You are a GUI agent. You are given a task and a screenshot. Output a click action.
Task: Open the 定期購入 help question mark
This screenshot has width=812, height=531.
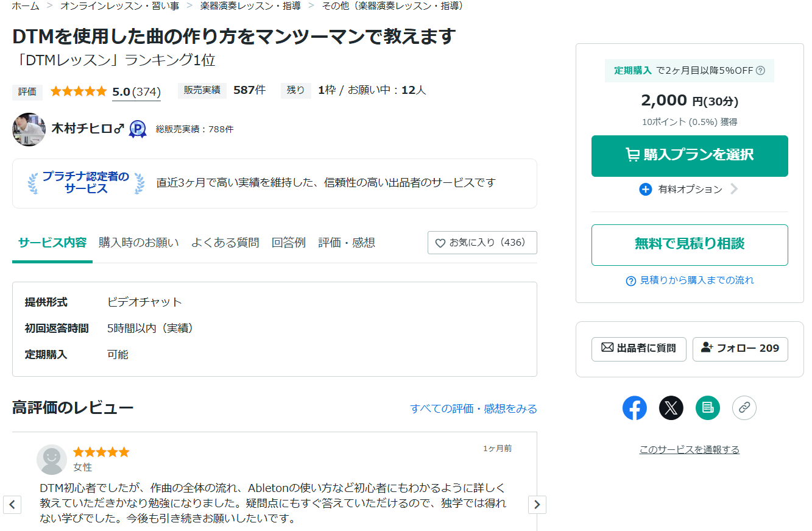760,70
